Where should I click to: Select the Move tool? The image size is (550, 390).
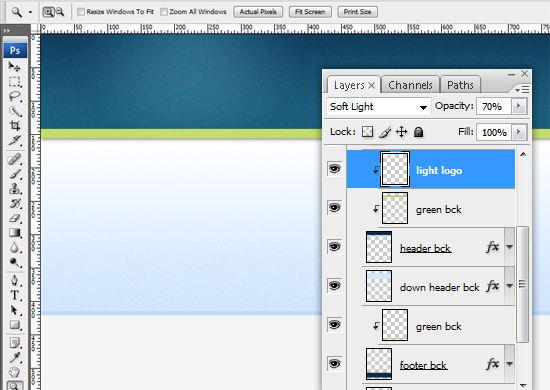coord(14,66)
